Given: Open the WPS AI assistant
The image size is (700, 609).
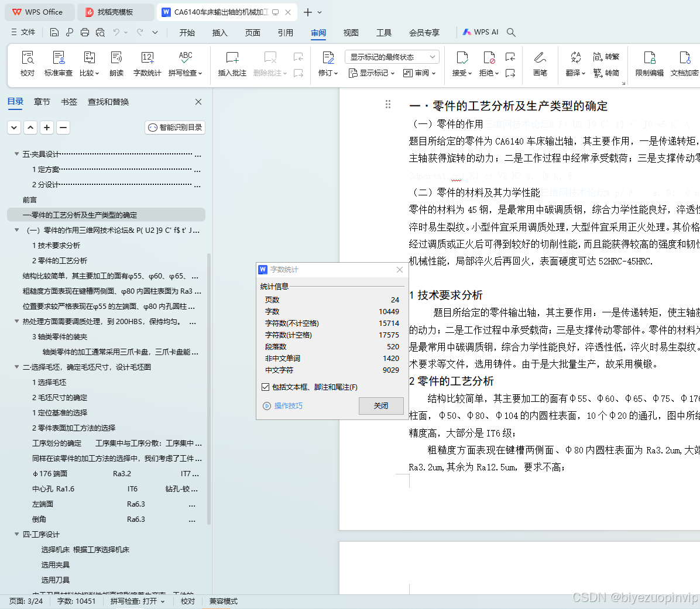Looking at the screenshot, I should point(481,32).
